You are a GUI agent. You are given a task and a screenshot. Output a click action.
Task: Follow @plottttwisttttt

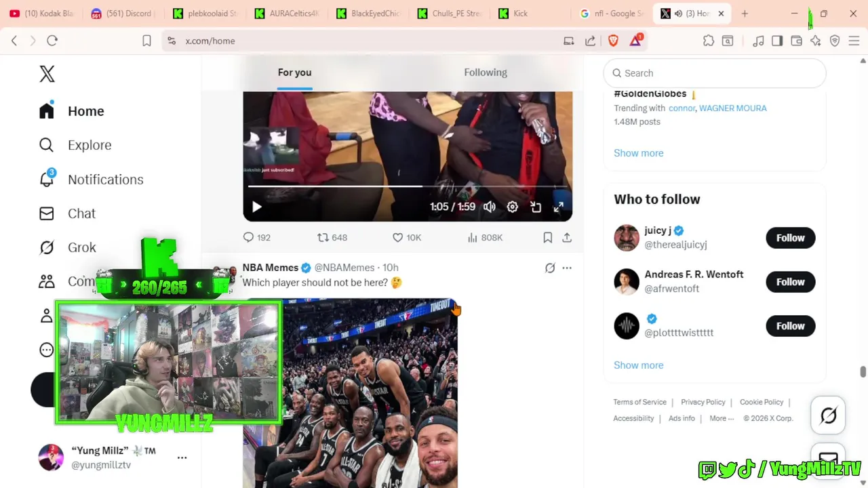pyautogui.click(x=791, y=326)
